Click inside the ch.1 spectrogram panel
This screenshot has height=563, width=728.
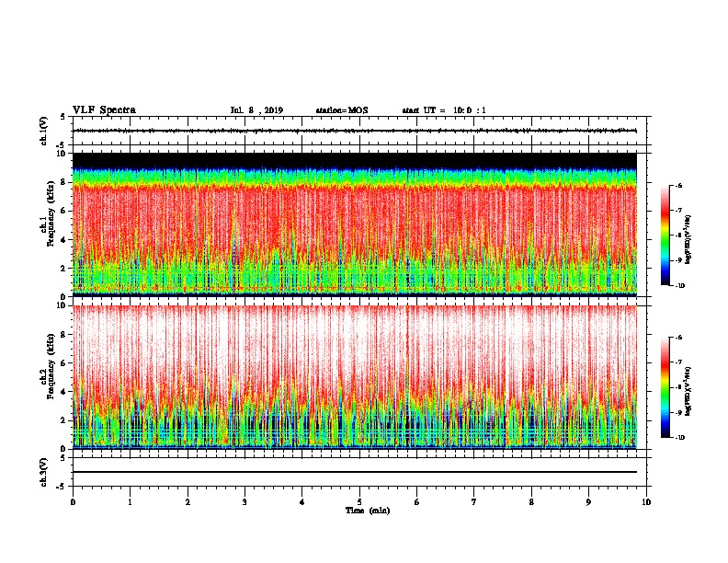click(355, 224)
